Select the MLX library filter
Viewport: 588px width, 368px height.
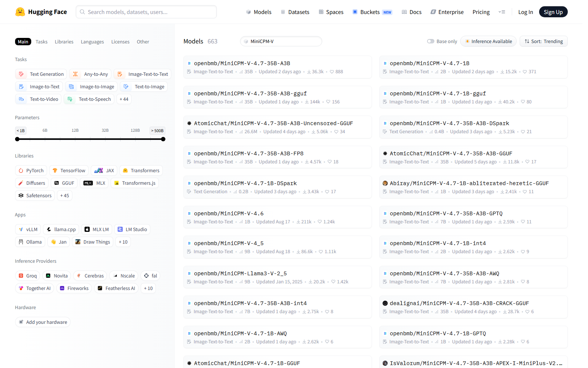coord(94,183)
